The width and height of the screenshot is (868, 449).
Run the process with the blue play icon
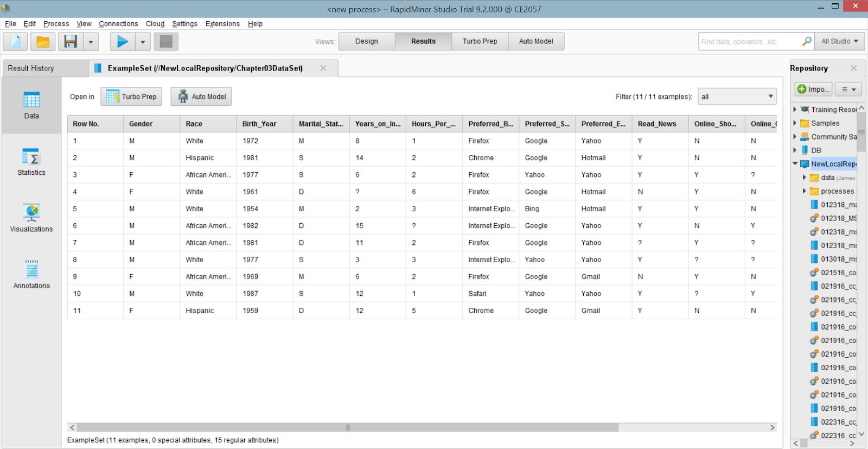click(123, 42)
